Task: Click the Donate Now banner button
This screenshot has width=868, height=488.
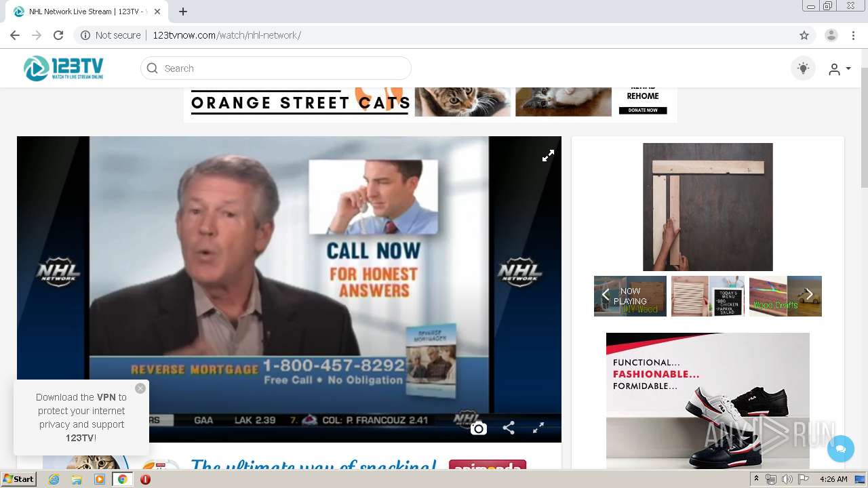Action: coord(643,110)
